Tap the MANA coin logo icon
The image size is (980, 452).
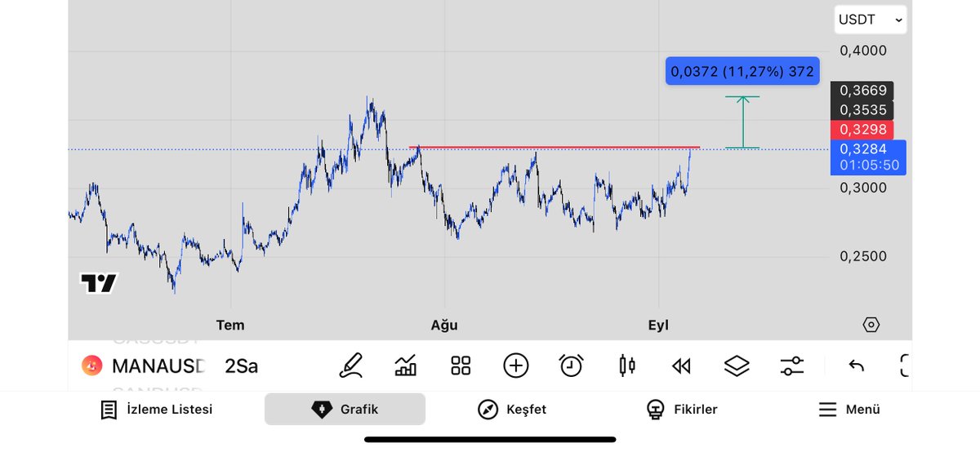point(91,366)
